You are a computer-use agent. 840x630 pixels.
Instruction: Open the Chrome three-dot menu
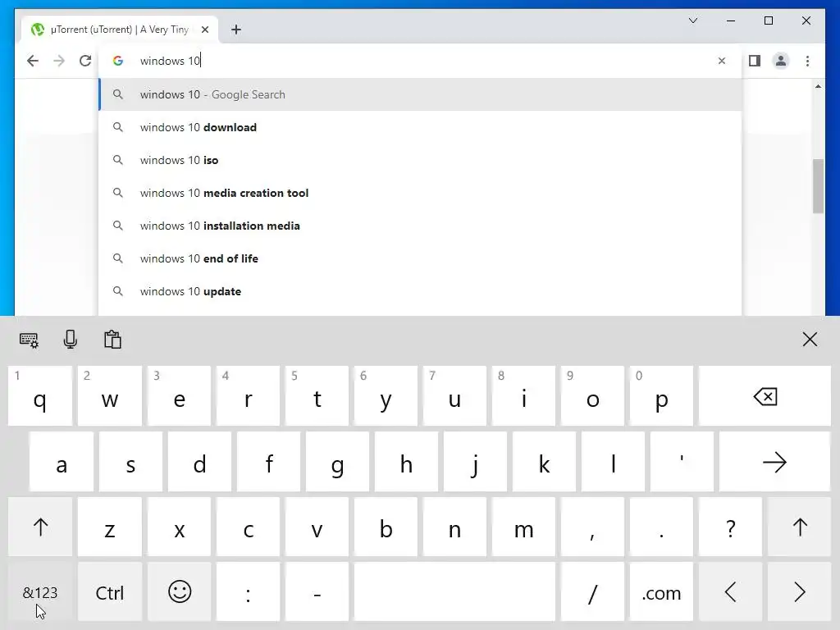[807, 61]
